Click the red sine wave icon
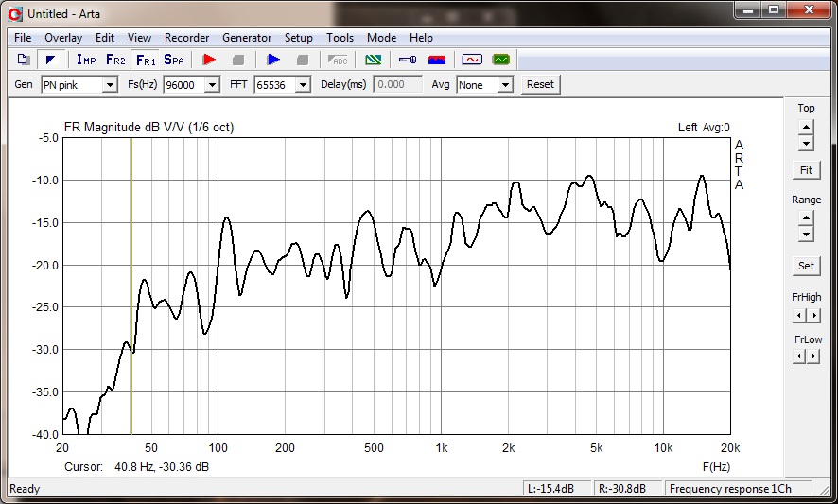The image size is (838, 504). coord(472,60)
